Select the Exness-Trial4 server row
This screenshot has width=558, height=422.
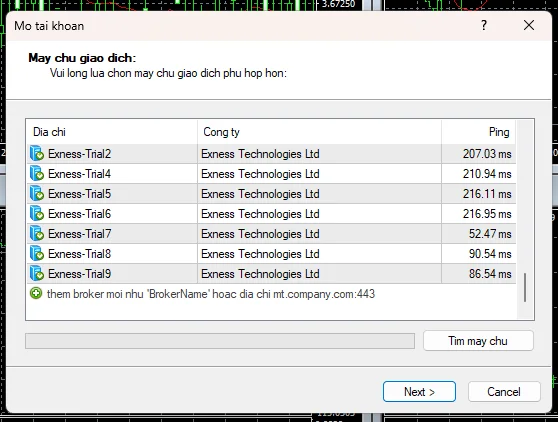point(271,174)
